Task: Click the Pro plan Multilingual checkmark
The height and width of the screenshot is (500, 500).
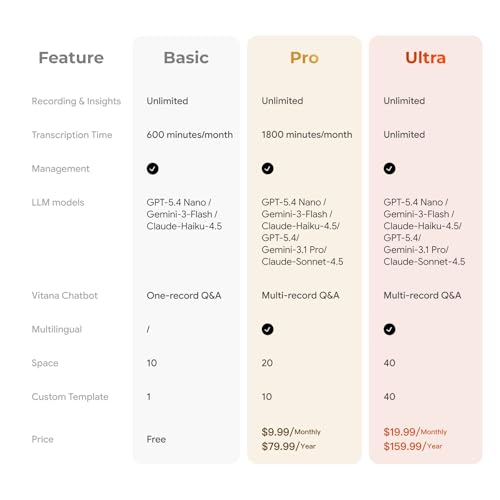Action: click(267, 329)
